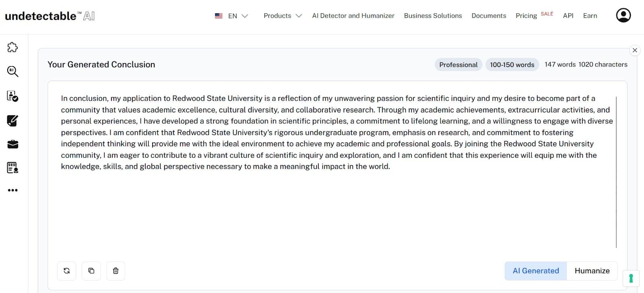The width and height of the screenshot is (644, 293).
Task: Open AI Detector and Humanizer menu item
Action: pos(353,16)
